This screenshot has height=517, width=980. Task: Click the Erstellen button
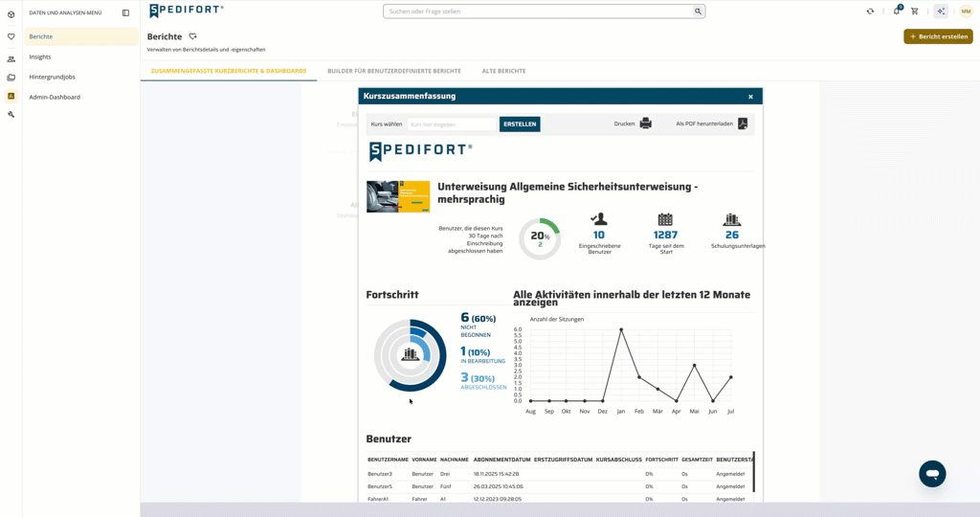(520, 124)
